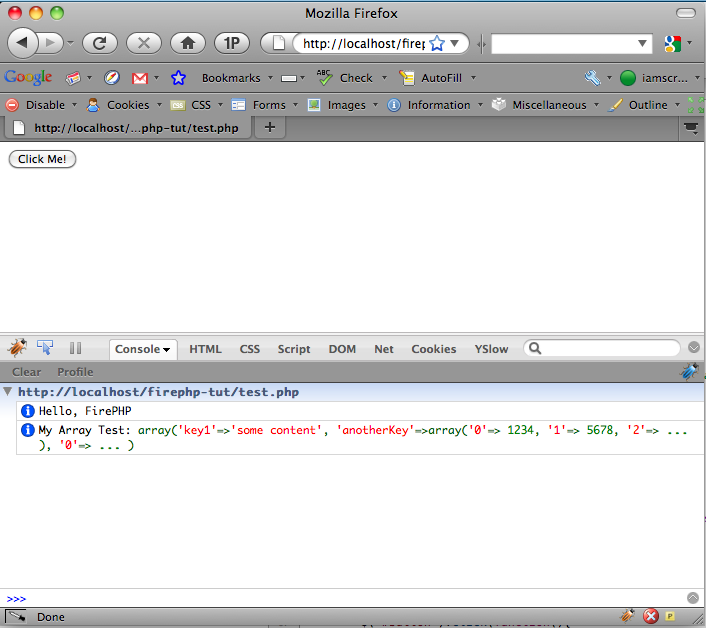Switch to the DOM tab
The image size is (706, 628).
(x=342, y=349)
